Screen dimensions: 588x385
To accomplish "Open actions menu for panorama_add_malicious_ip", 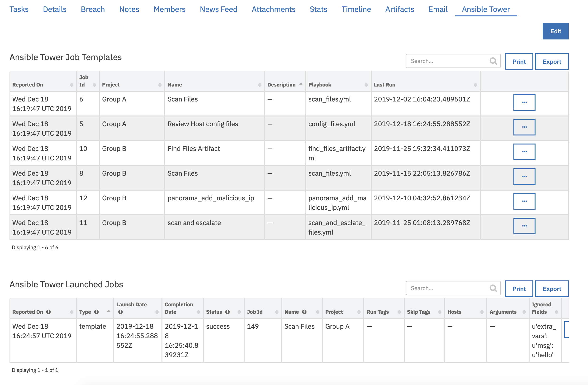I will point(524,201).
